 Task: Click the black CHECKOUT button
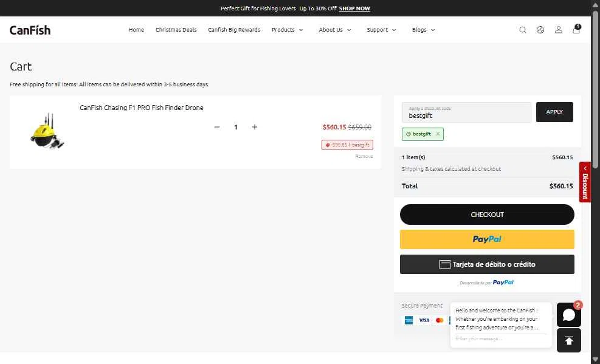click(x=487, y=215)
